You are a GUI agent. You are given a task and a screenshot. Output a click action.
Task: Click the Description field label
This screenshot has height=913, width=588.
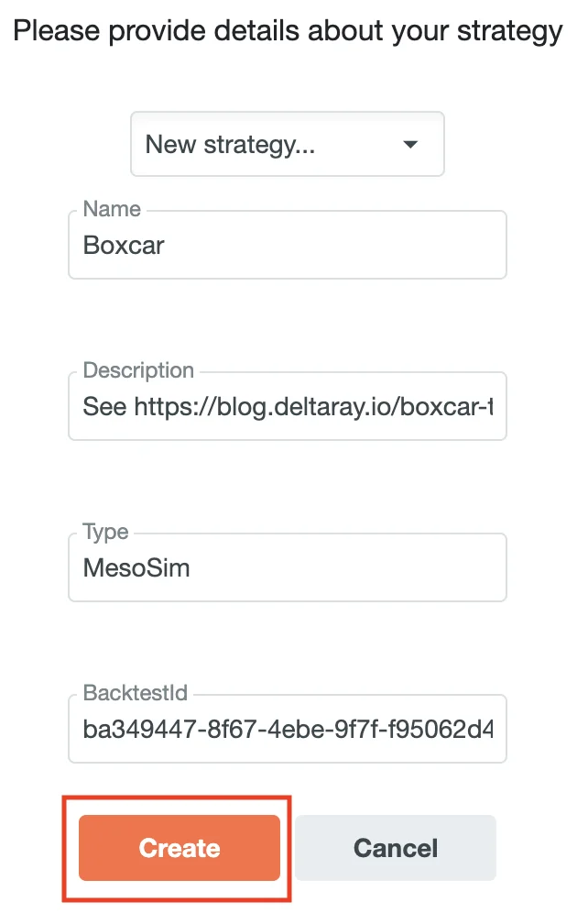coord(136,370)
